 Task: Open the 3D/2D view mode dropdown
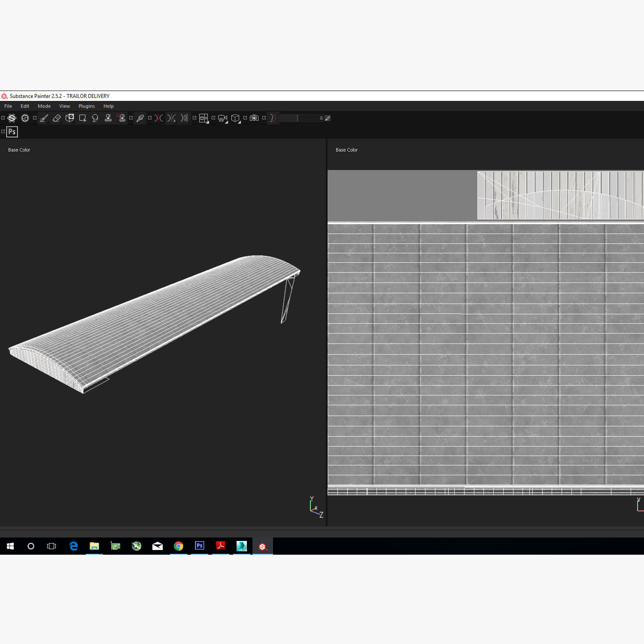(x=204, y=118)
